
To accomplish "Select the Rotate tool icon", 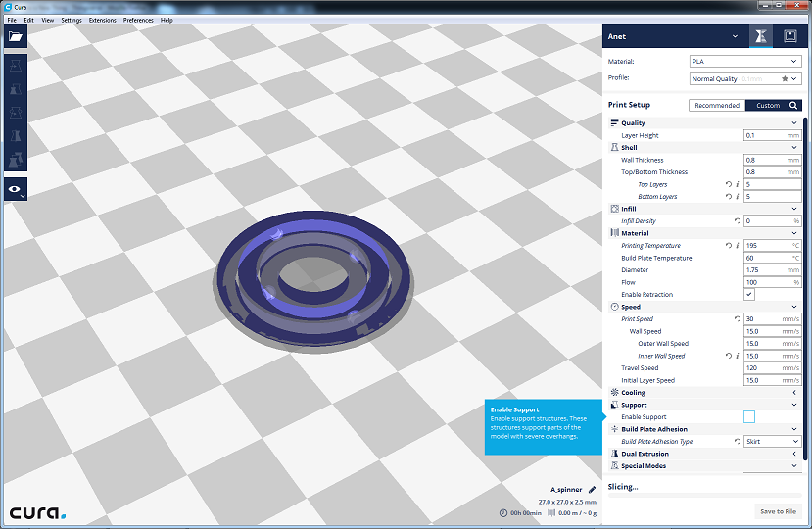I will pos(16,113).
